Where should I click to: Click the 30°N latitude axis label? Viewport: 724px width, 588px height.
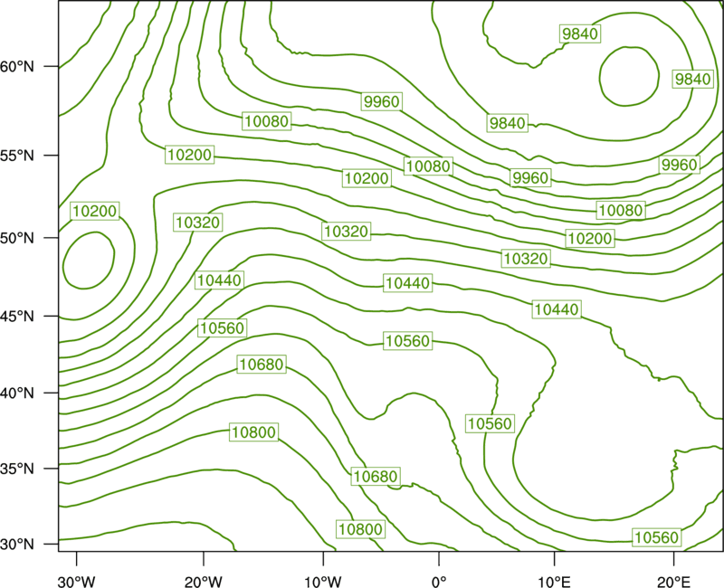point(17,545)
